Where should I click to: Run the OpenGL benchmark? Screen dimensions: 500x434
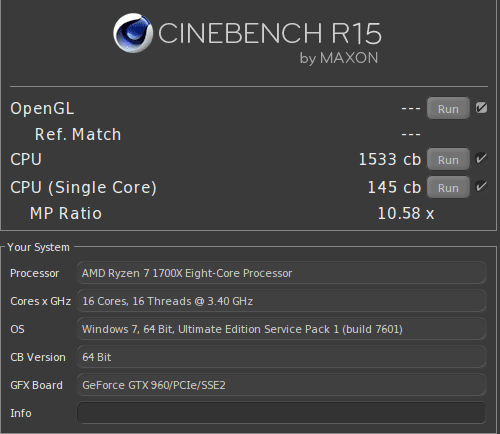coord(448,108)
